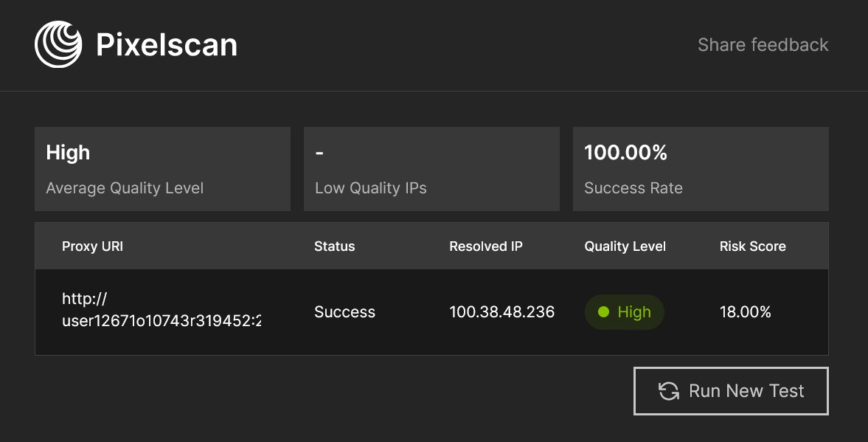Click the proxy URI starting with http://
The height and width of the screenshot is (442, 868).
162,311
